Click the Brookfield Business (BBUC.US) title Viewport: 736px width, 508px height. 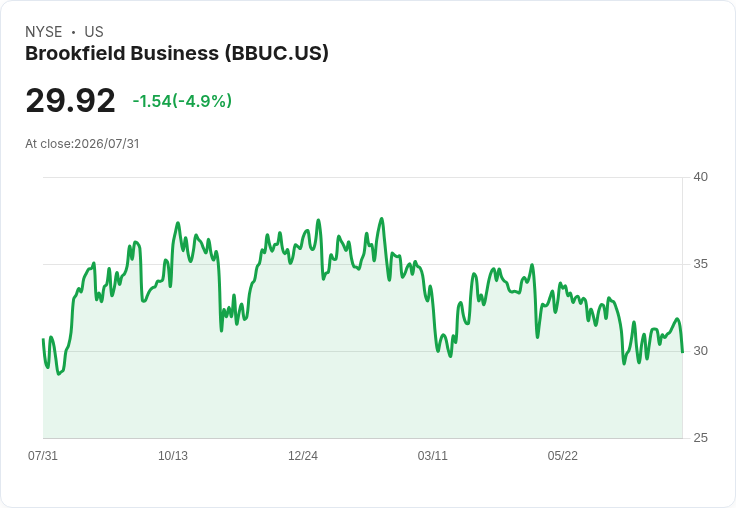coord(176,54)
